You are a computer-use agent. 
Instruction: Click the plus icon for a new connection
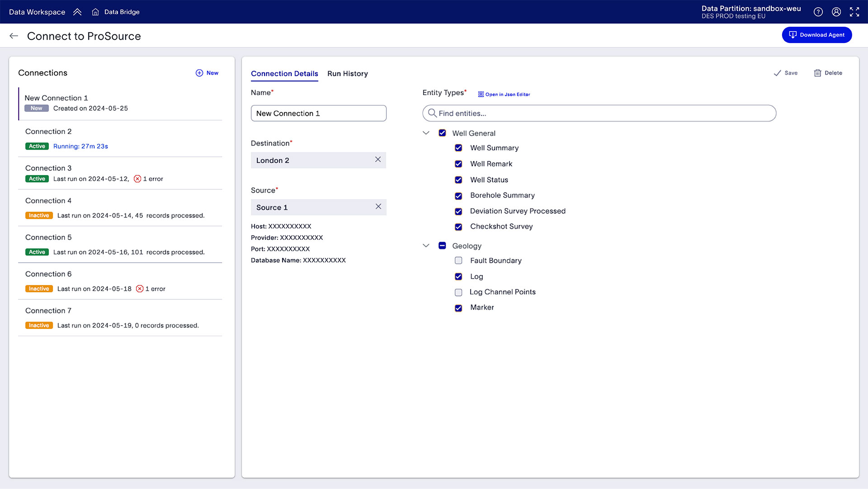click(x=199, y=73)
